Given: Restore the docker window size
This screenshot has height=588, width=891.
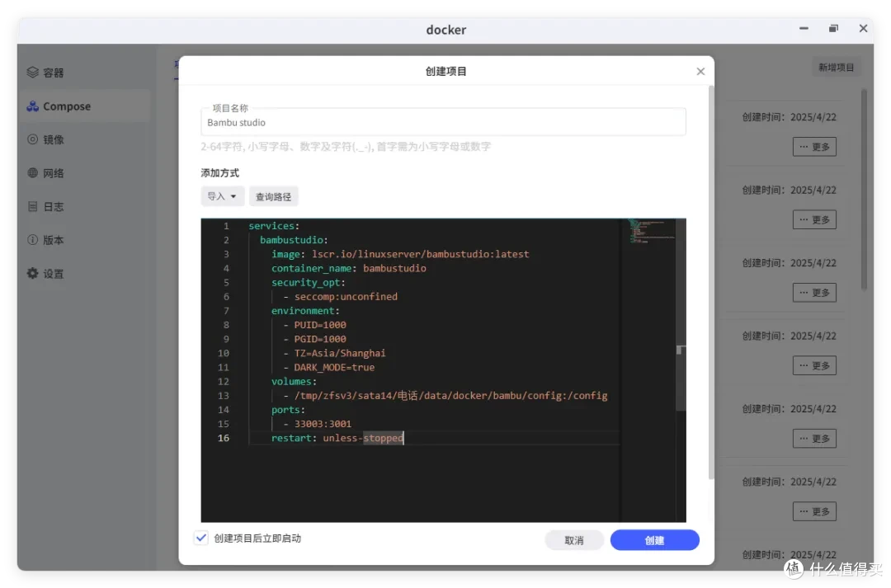Looking at the screenshot, I should [x=833, y=28].
